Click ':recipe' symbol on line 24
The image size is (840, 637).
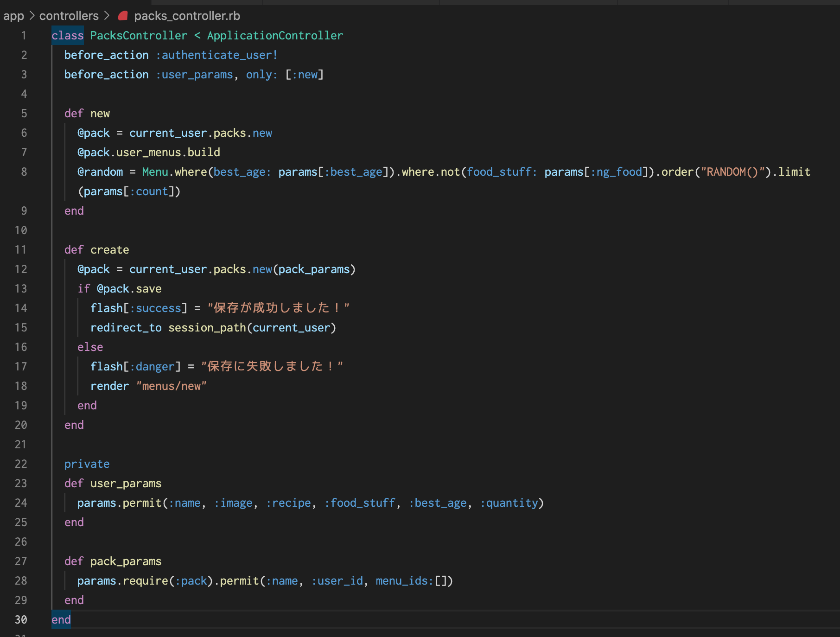pyautogui.click(x=288, y=503)
